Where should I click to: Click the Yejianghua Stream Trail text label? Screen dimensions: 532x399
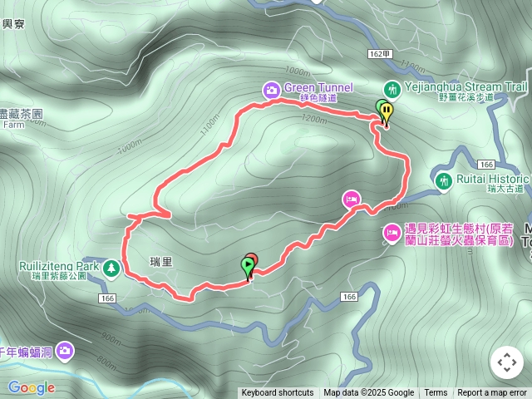tap(465, 86)
